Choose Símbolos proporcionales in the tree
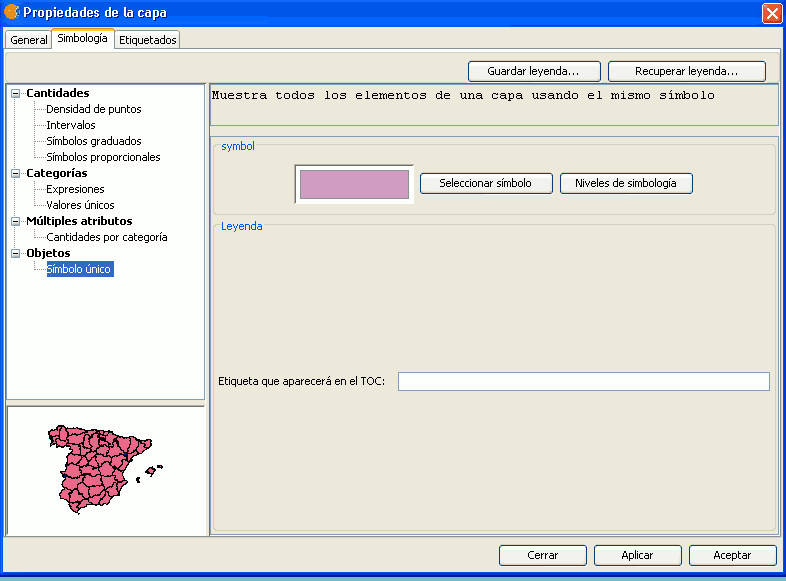 point(103,157)
